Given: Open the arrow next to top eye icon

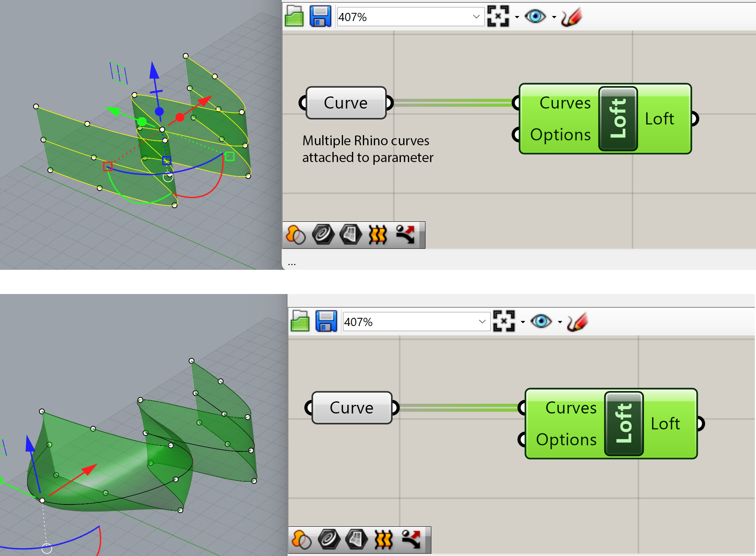Looking at the screenshot, I should [554, 17].
